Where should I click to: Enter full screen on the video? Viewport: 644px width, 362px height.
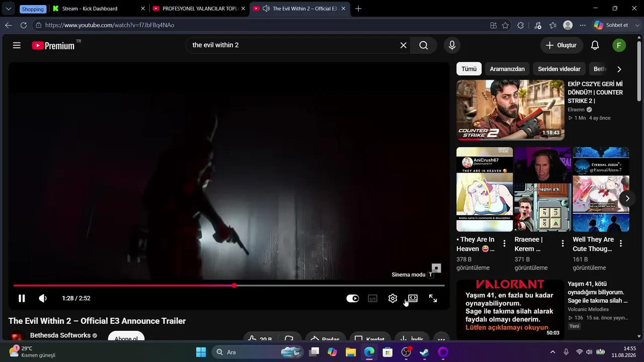tap(433, 298)
